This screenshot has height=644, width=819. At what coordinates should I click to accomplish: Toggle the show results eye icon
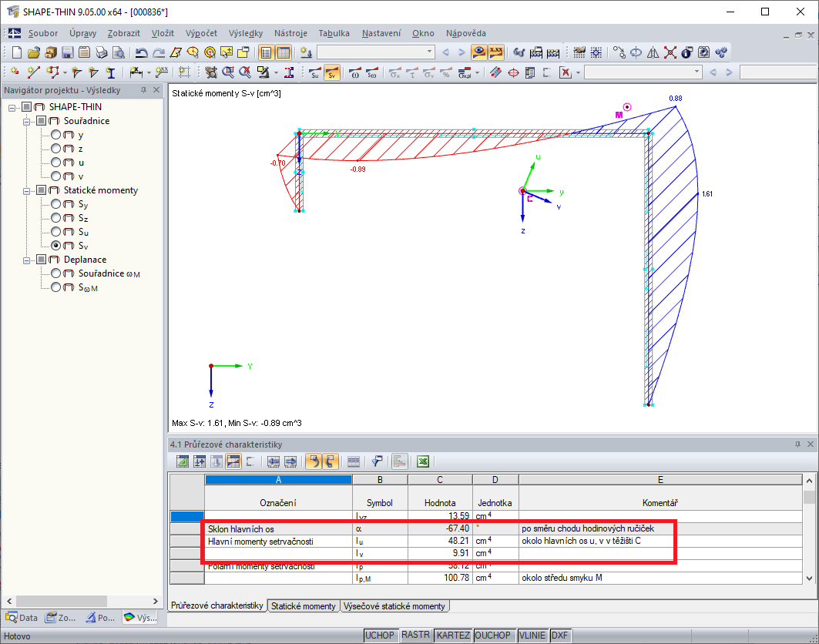(x=479, y=52)
